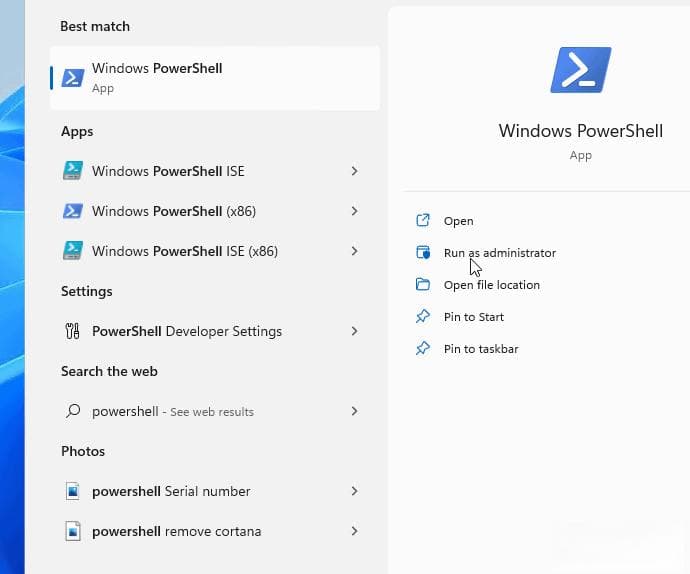Open Windows PowerShell (x86) from Apps list

coord(174,211)
